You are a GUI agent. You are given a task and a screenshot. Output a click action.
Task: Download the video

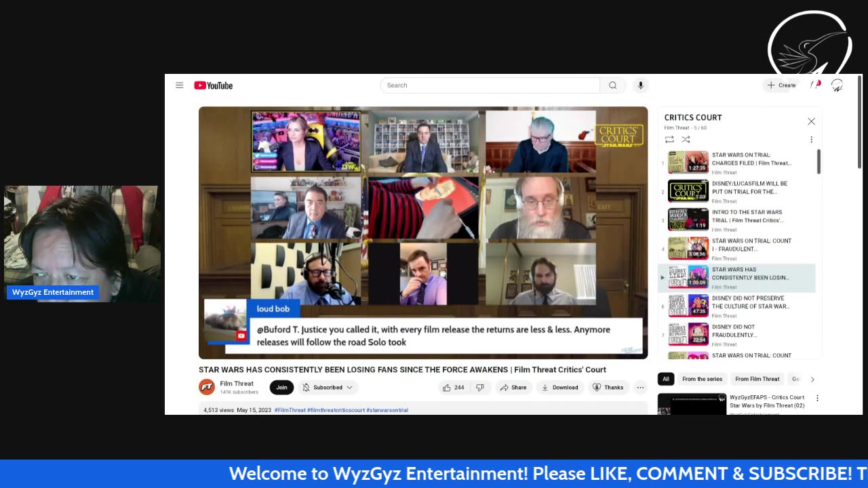[559, 388]
